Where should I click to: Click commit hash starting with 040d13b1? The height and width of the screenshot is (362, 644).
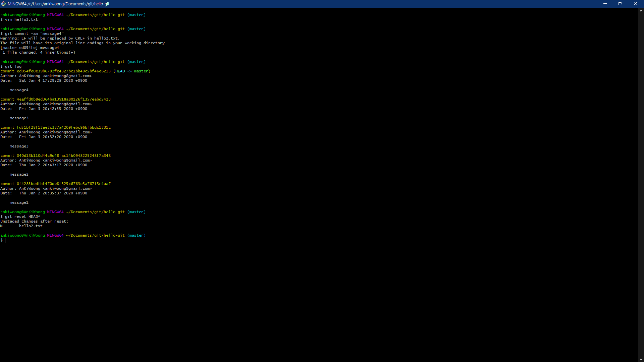click(64, 156)
